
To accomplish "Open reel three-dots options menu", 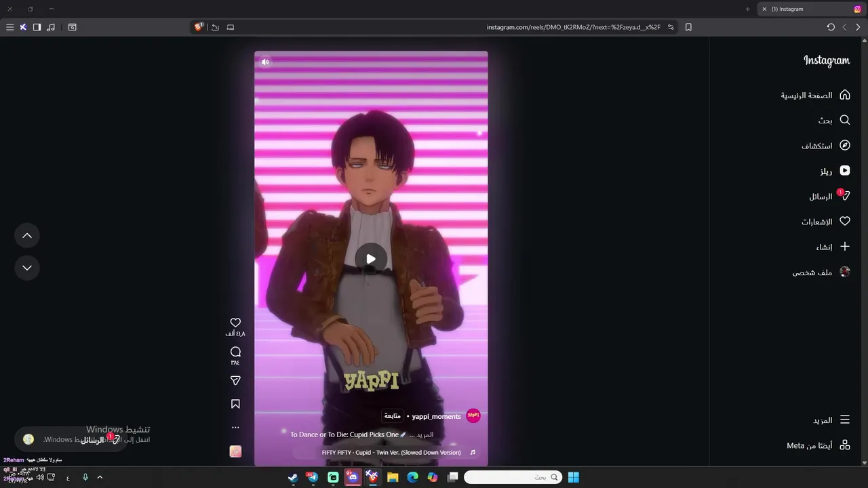I will [x=235, y=428].
